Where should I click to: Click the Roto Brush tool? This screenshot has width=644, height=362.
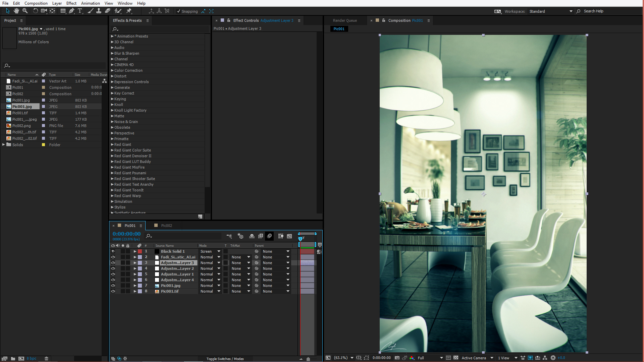117,11
